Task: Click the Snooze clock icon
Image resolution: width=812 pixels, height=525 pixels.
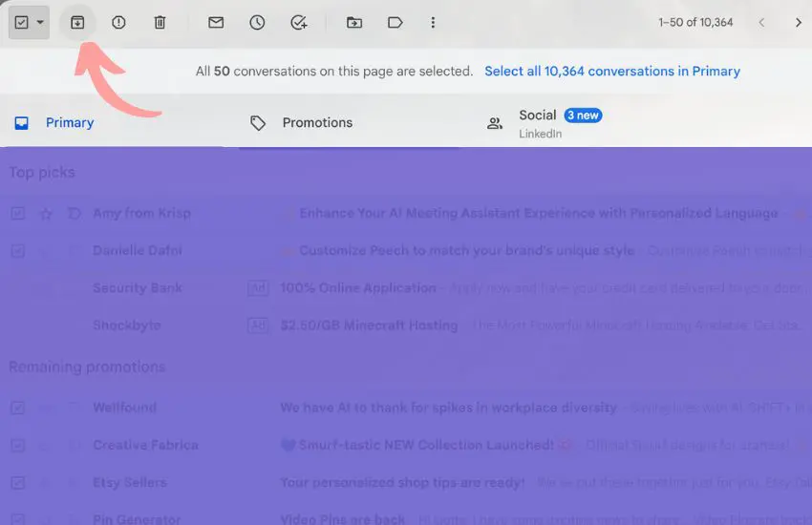Action: pyautogui.click(x=257, y=22)
